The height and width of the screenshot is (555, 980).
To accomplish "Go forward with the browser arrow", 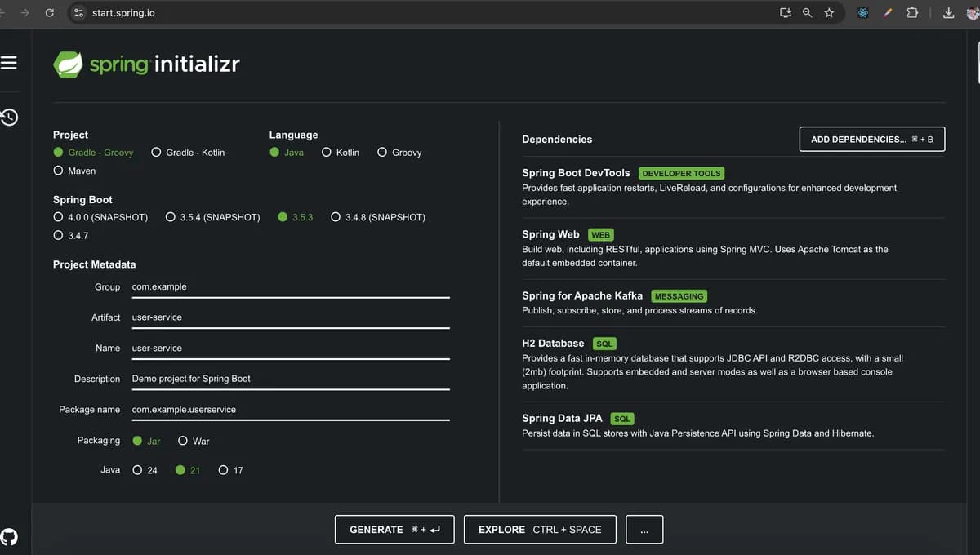I will pyautogui.click(x=24, y=13).
